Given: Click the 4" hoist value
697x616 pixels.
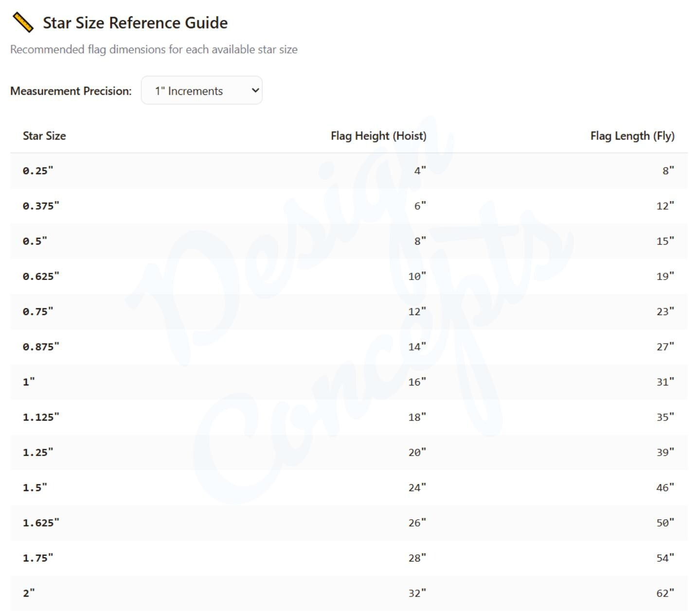Looking at the screenshot, I should point(420,171).
